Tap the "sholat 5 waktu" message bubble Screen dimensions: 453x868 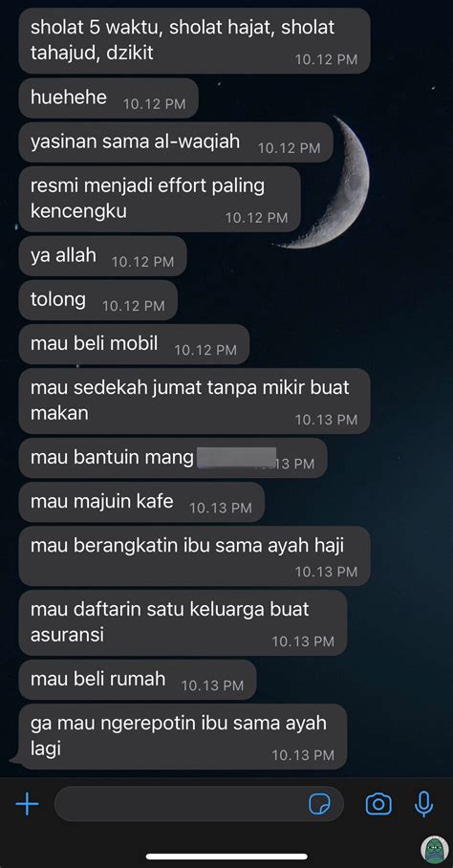(195, 40)
